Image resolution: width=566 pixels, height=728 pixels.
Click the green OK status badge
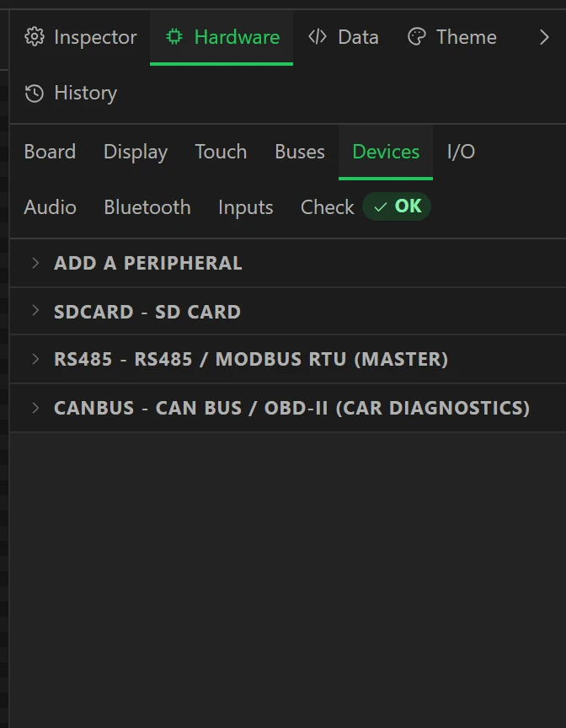click(397, 206)
